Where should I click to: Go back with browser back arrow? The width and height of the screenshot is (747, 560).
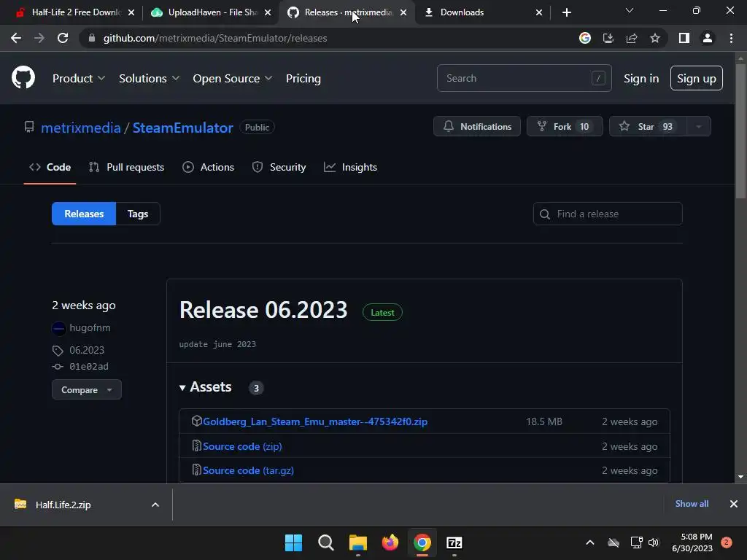point(16,38)
